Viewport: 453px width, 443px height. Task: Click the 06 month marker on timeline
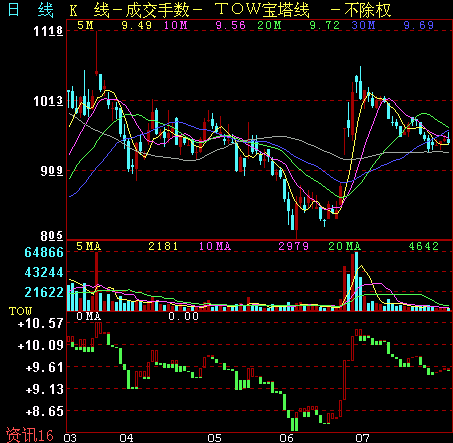coord(287,438)
